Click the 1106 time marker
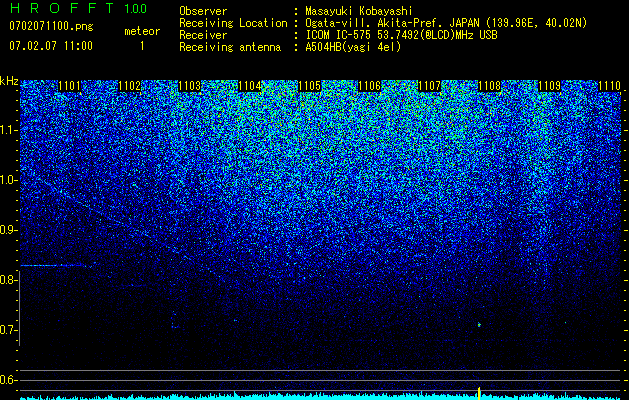The height and width of the screenshot is (400, 629). [x=369, y=86]
